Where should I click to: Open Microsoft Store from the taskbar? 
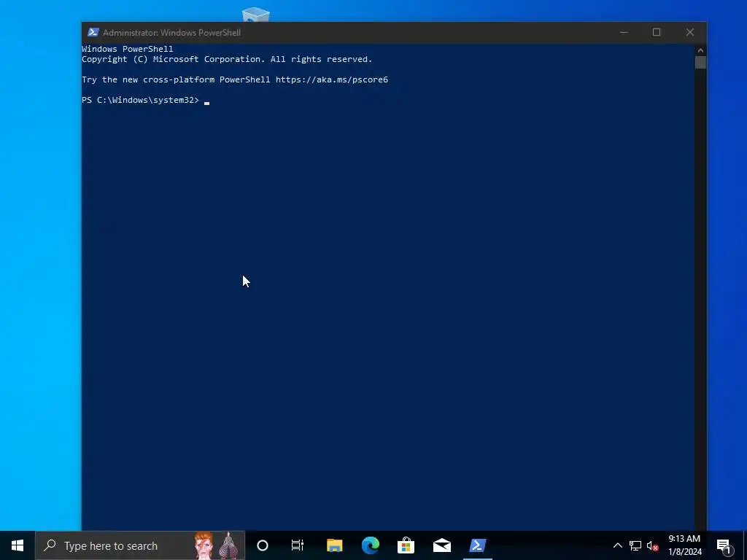click(406, 545)
